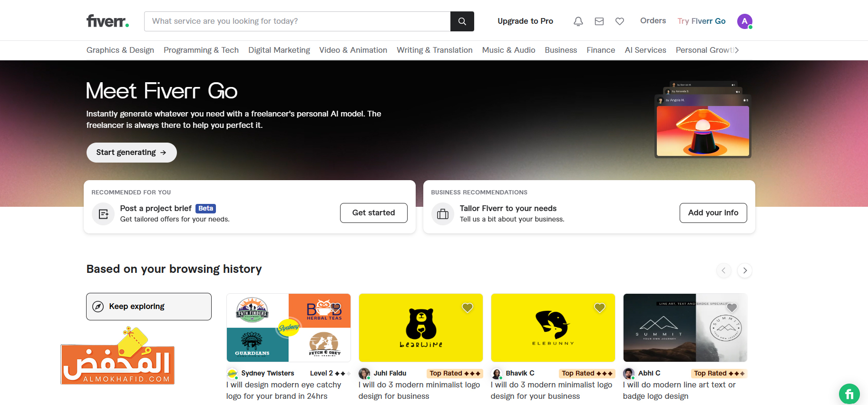
Task: Click the briefcase business icon
Action: click(443, 214)
